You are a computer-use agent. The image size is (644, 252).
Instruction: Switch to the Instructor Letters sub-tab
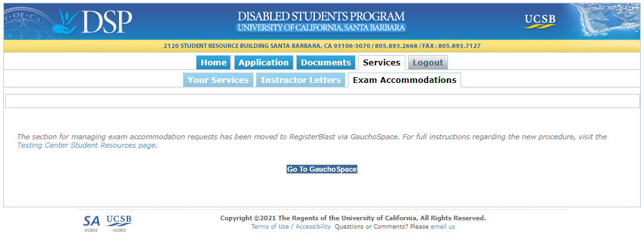[x=301, y=80]
